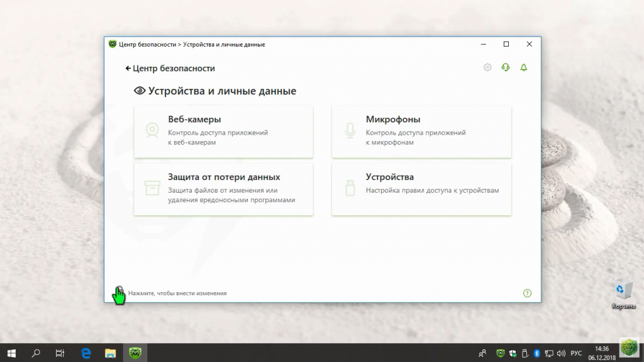Screen dimensions: 644x362
Task: Open Защита от потери данных card
Action: click(x=223, y=189)
